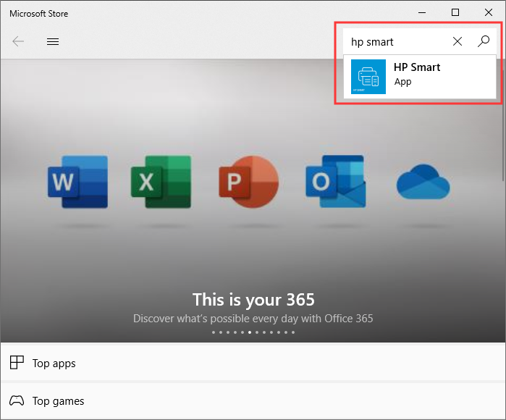This screenshot has width=506, height=420.
Task: Click the Excel icon in the banner
Action: pyautogui.click(x=161, y=182)
